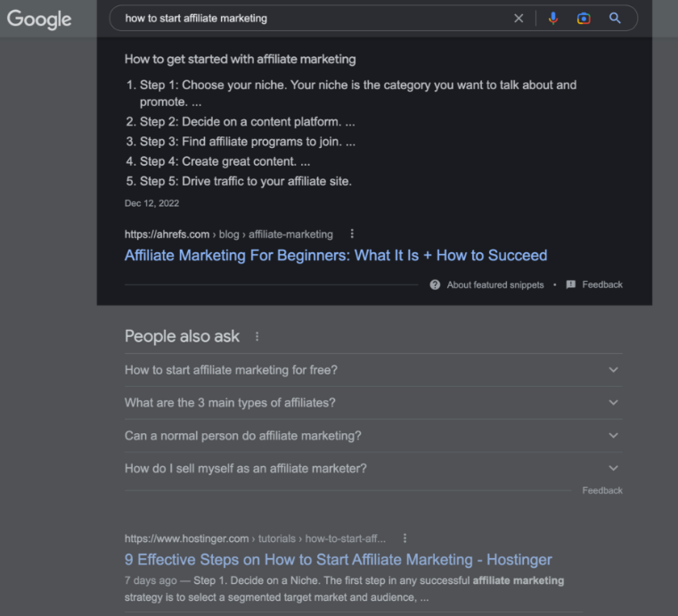Go to the Google homepage via the logo
Screen dimensions: 678x616
pos(39,20)
